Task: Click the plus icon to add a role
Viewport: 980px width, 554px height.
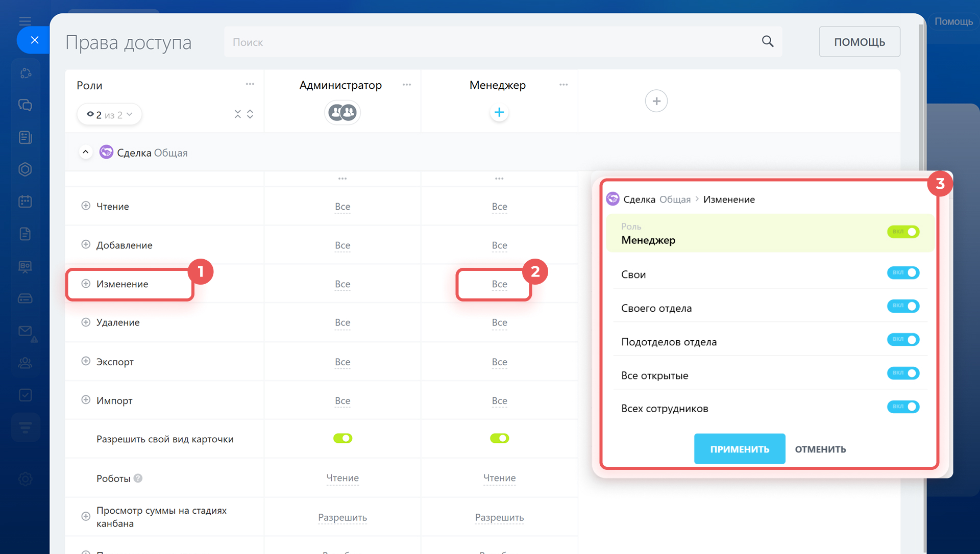Action: point(656,101)
